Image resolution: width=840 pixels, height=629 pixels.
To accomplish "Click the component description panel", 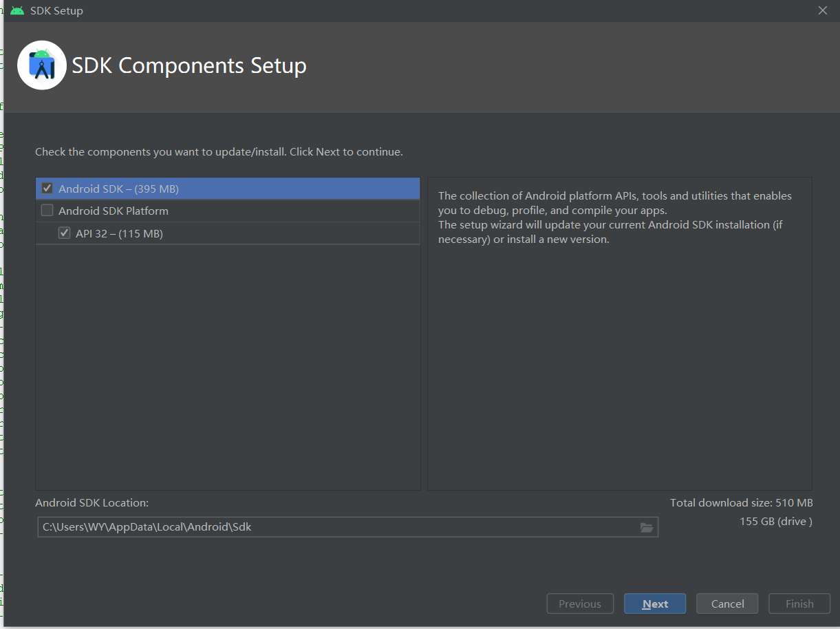I will coord(619,330).
